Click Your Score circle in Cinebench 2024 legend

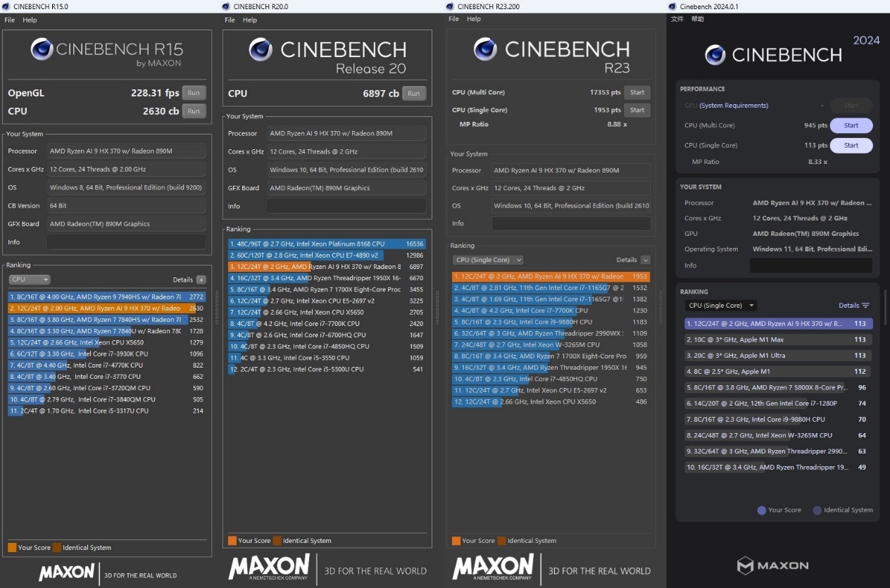coord(762,511)
